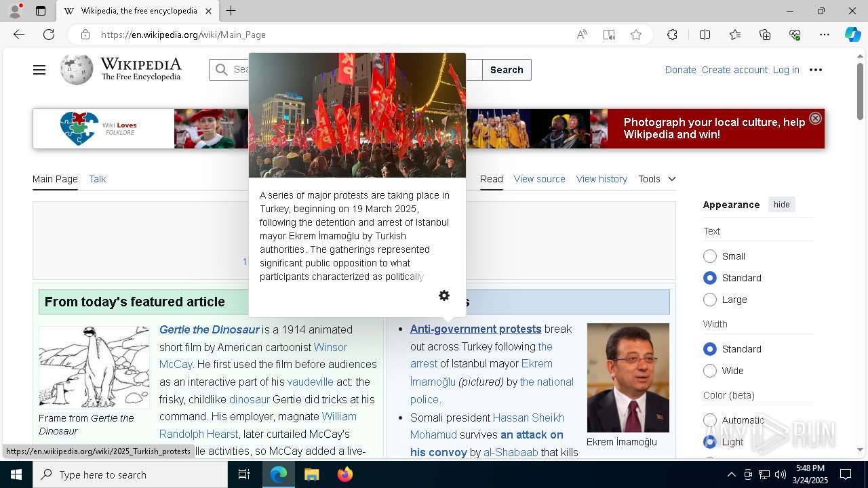Open Collections icon in Edge toolbar
Viewport: 868px width, 488px height.
click(765, 35)
